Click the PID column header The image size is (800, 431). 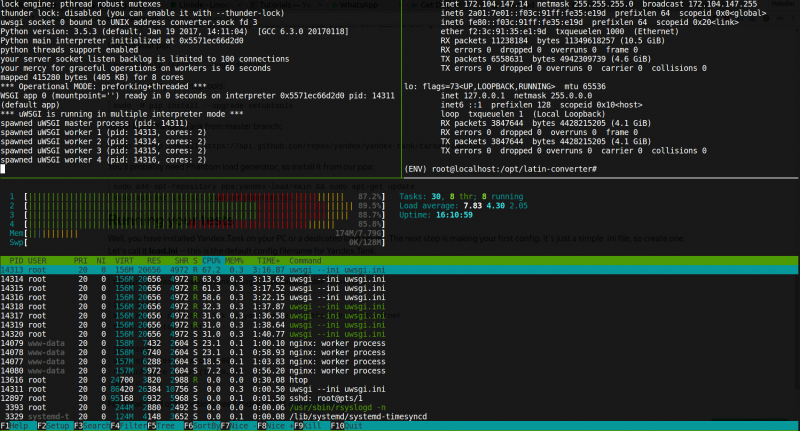[16, 261]
